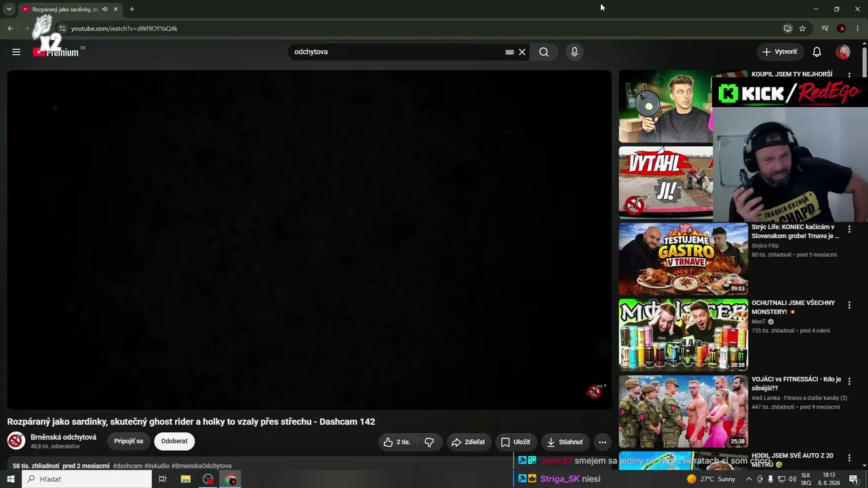The width and height of the screenshot is (868, 488).
Task: Click the page's vertical scrollbar thumb
Action: click(x=864, y=61)
